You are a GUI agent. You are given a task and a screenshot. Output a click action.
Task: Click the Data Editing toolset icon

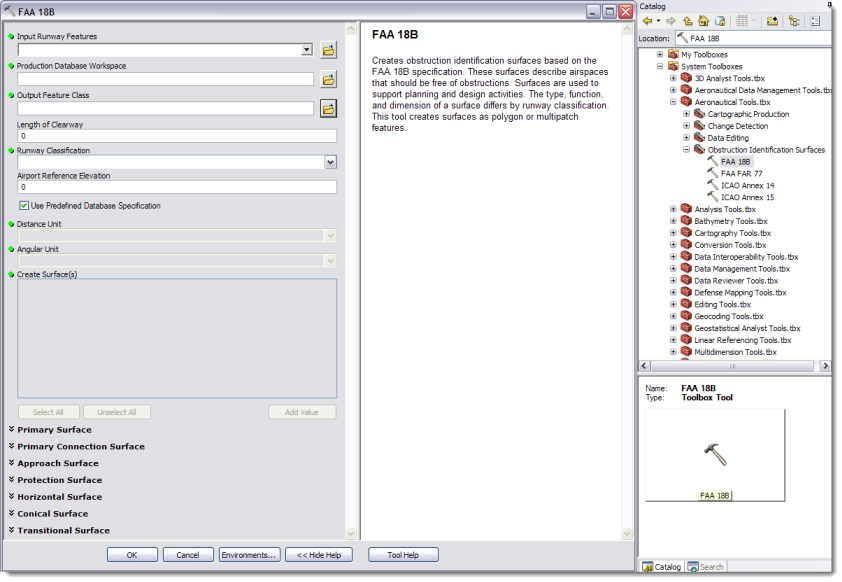coord(699,137)
